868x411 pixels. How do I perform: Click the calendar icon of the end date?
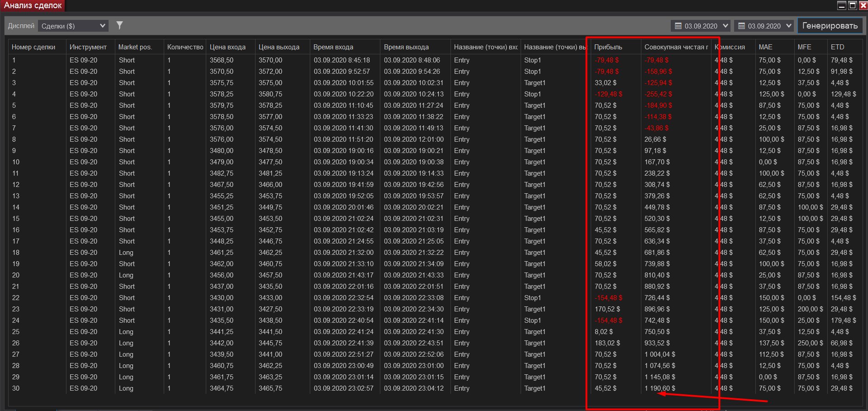(x=741, y=26)
